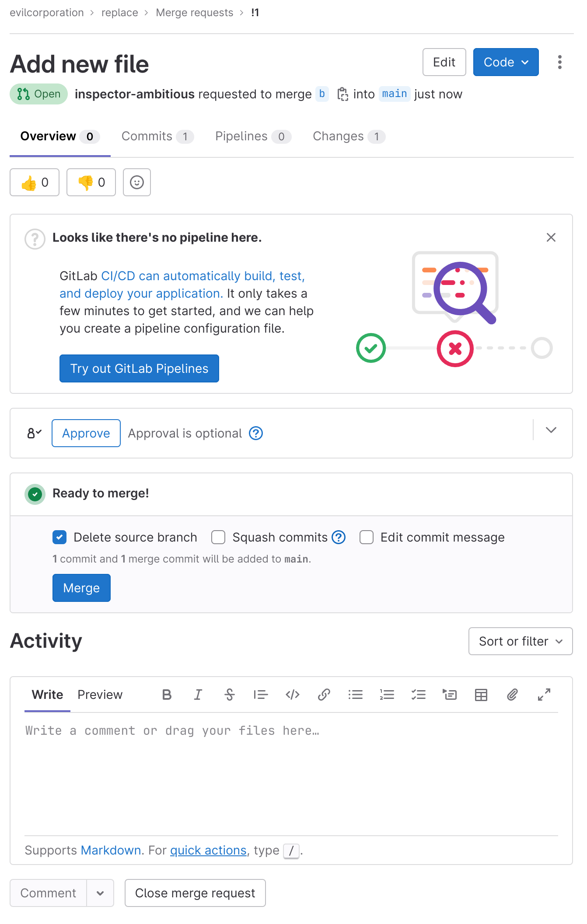
Task: Click the bold text formatting icon
Action: [x=167, y=695]
